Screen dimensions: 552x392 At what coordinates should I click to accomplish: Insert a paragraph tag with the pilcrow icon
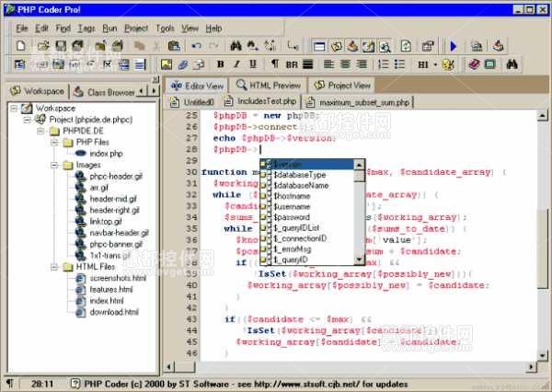(274, 64)
